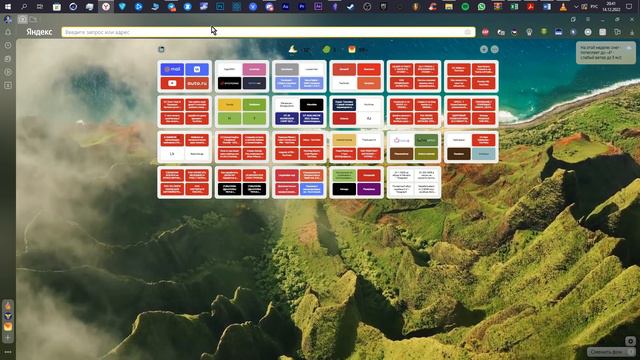This screenshot has width=640, height=360.
Task: Focus the Yandex search and address bar
Action: (268, 32)
